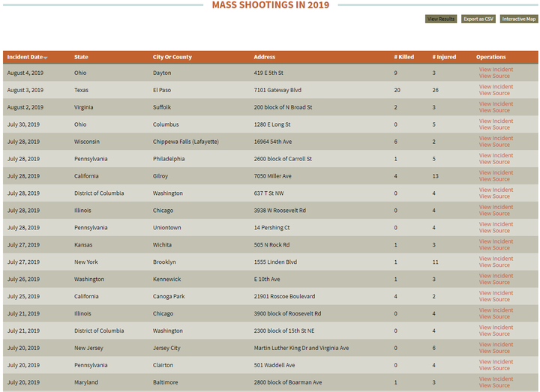Open View Incident for El Paso
Viewport: 540px width, 392px height.
click(496, 87)
